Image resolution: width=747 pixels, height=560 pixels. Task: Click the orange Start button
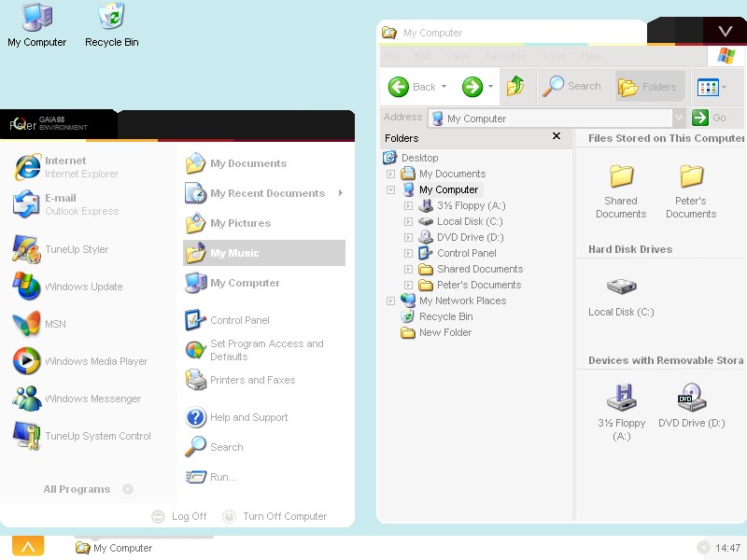tap(28, 547)
